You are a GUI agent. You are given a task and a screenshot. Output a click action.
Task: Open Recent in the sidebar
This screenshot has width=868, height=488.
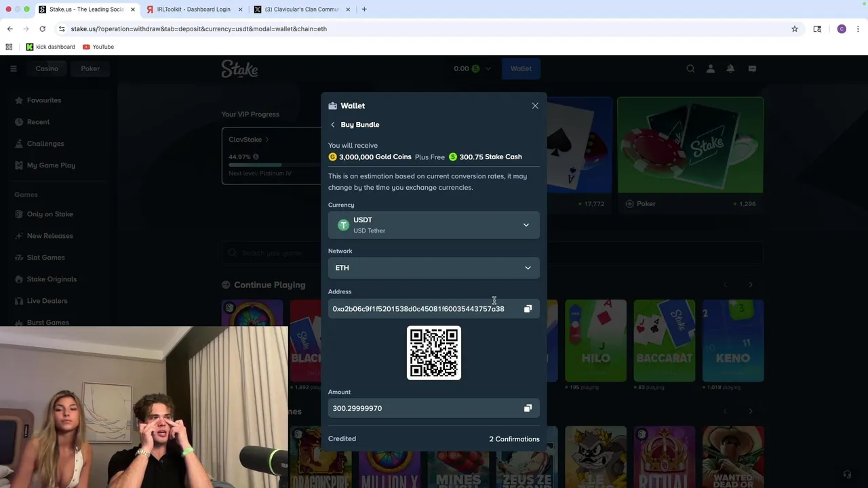38,122
